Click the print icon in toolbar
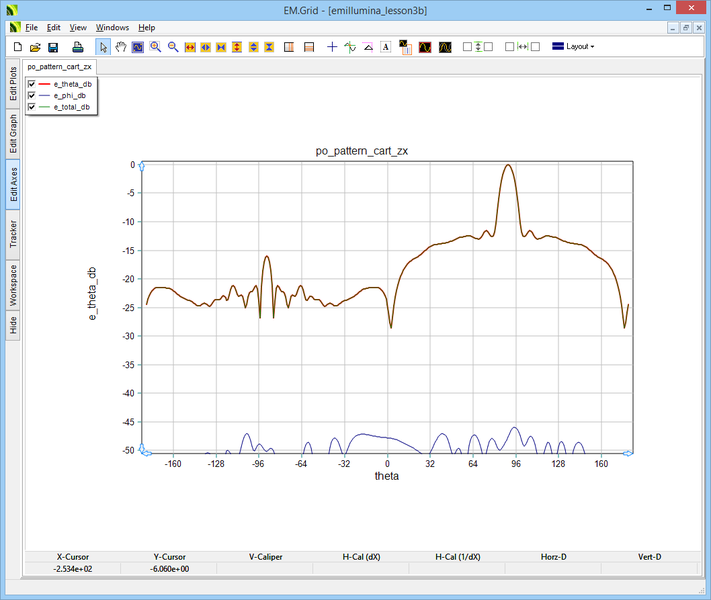 click(x=77, y=47)
